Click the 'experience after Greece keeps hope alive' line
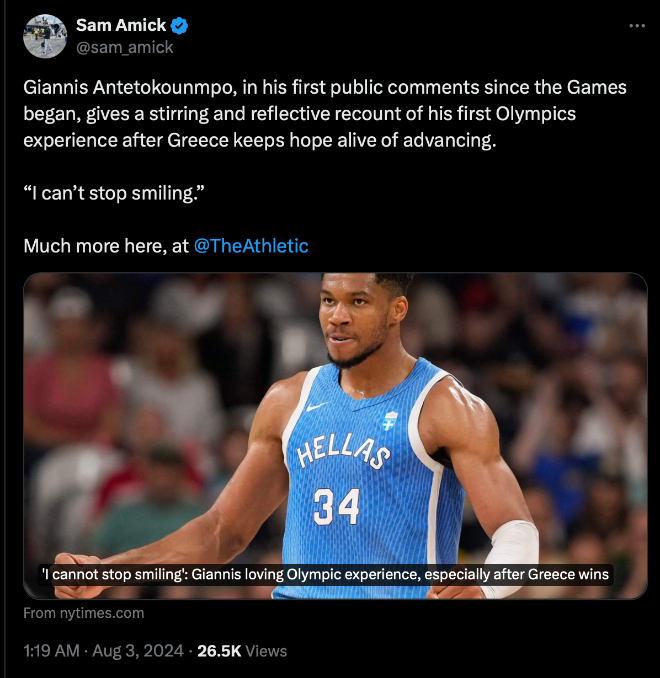The width and height of the screenshot is (660, 678). [x=260, y=141]
